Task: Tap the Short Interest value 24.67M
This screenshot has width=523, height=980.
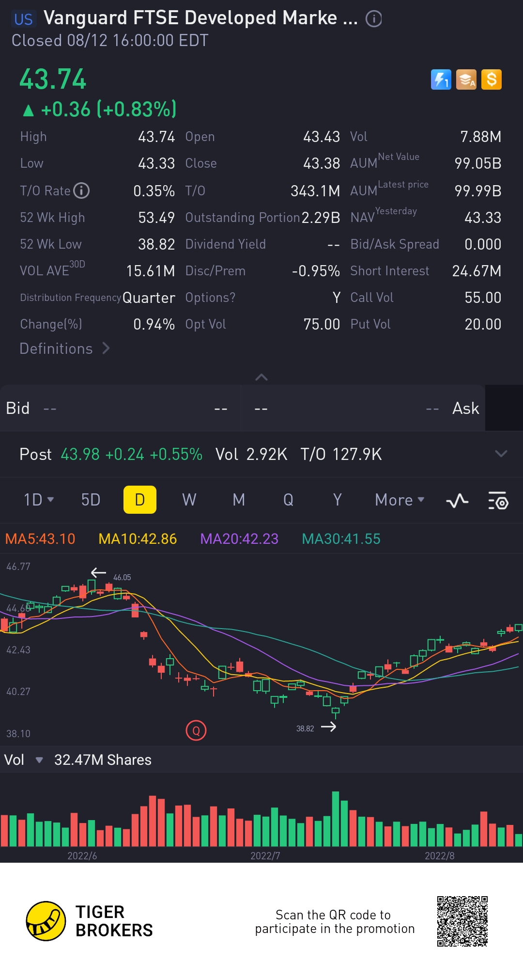Action: click(477, 271)
